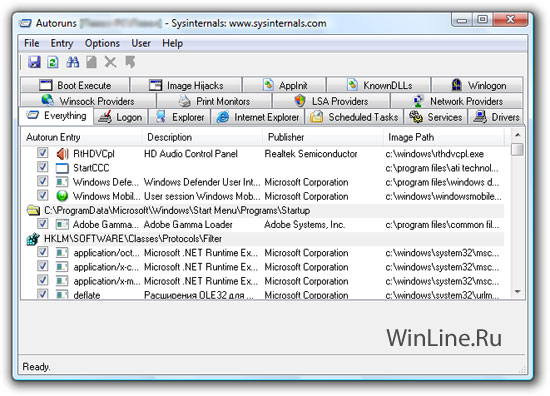Switch to the KnownDLLs tab
This screenshot has height=396, width=550.
[x=378, y=85]
